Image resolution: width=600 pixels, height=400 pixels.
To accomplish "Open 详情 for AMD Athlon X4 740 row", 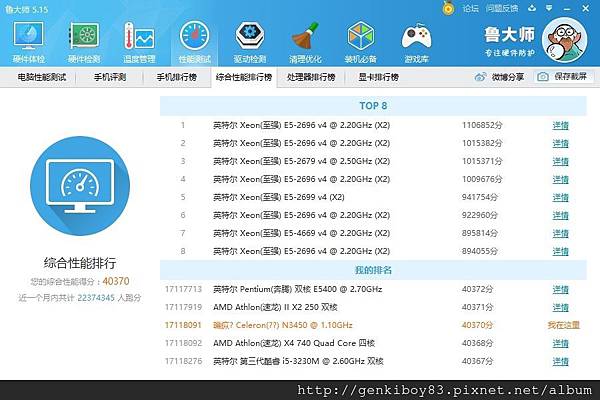I will pos(561,344).
